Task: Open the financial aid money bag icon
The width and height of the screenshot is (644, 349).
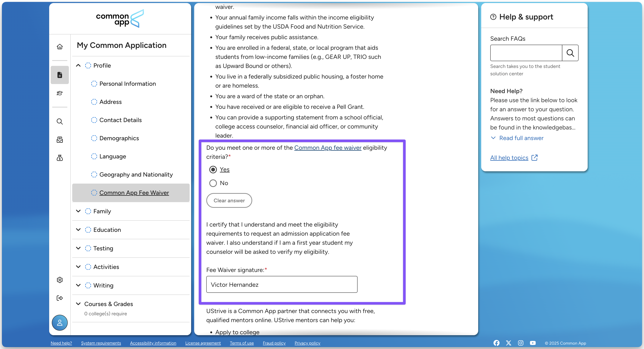Action: pos(60,158)
